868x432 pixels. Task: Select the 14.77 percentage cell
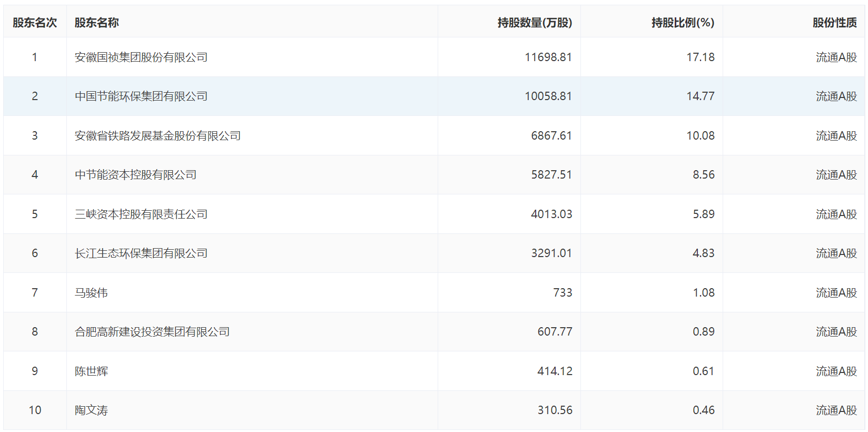tap(700, 96)
